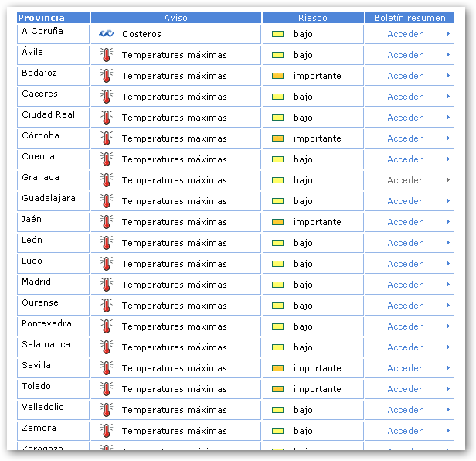Viewport: 476px width, 461px height.
Task: Open Acceder link for Jaén
Action: (405, 222)
